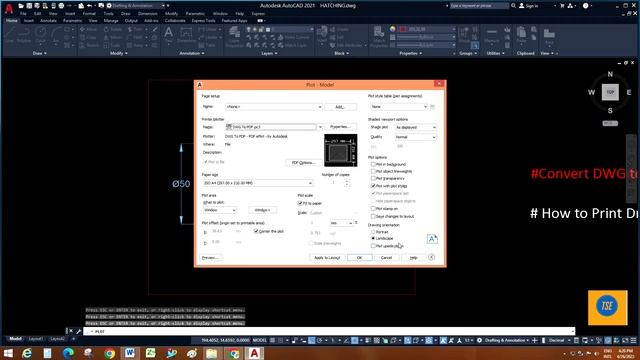This screenshot has width=640, height=360.
Task: Click the Match Properties icon
Action: tap(379, 36)
